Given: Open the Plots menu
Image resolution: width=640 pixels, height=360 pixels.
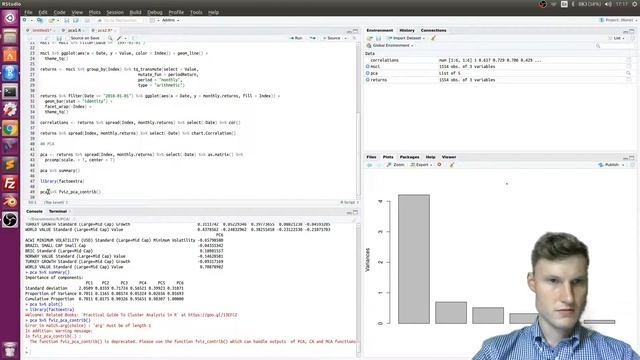Looking at the screenshot, I should coord(95,12).
